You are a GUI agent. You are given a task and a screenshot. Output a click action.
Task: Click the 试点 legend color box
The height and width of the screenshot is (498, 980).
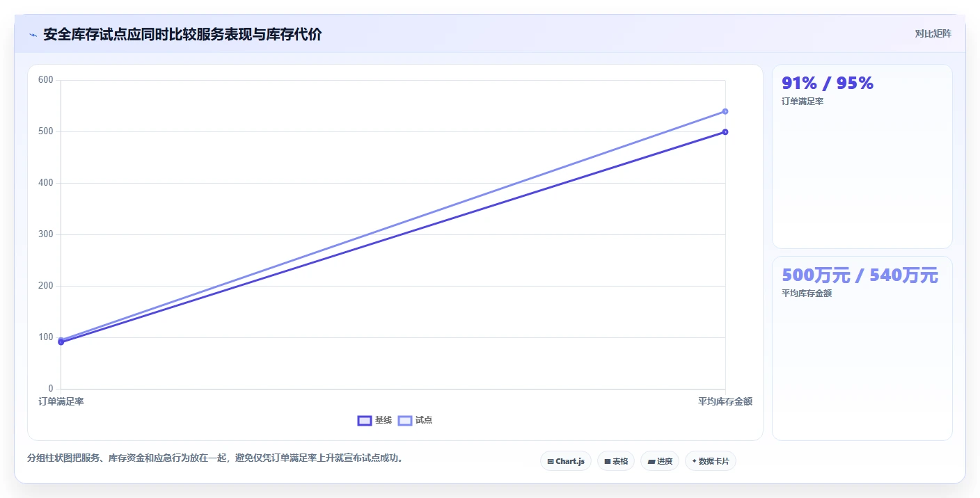pyautogui.click(x=405, y=420)
